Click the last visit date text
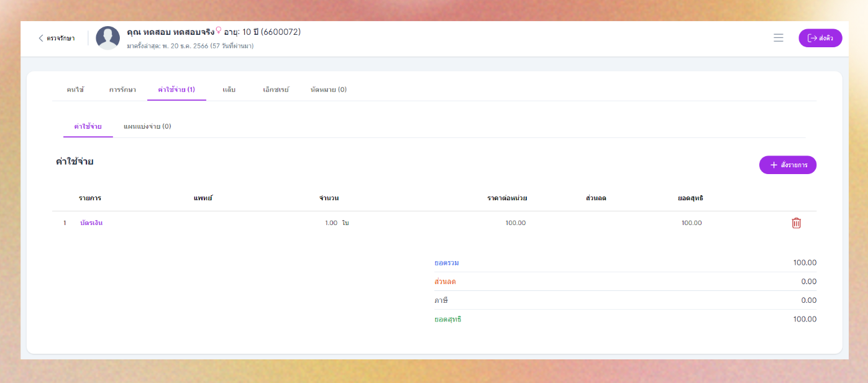 tap(190, 46)
